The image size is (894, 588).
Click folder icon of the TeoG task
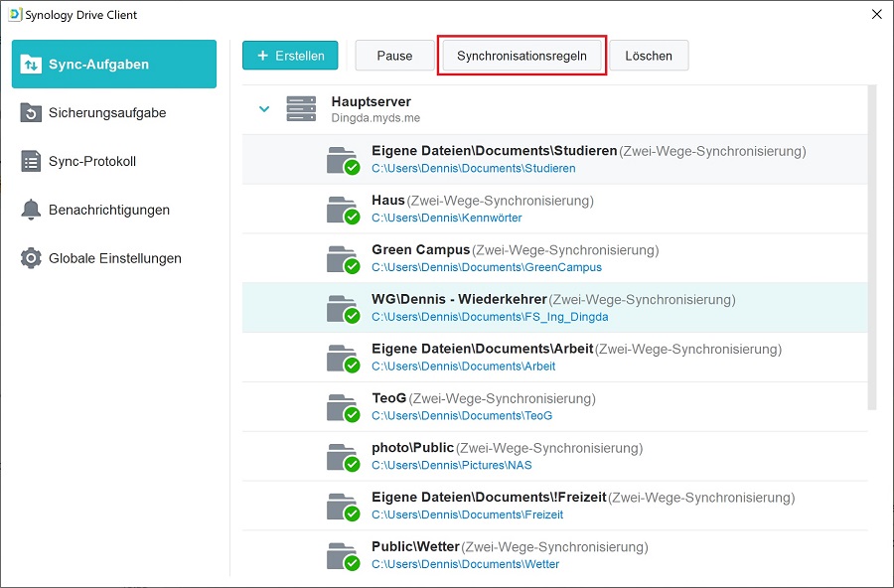pos(344,408)
